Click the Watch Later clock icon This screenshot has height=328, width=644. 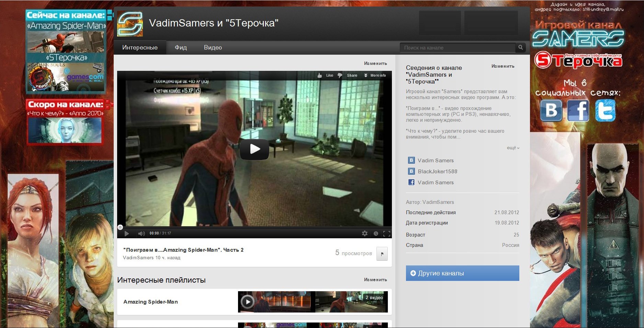[x=376, y=233]
